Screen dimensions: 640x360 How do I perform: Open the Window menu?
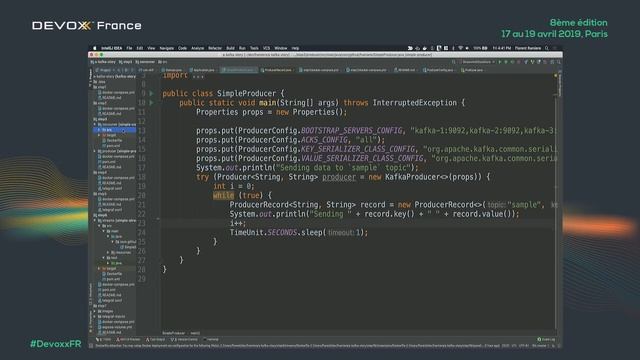[281, 48]
